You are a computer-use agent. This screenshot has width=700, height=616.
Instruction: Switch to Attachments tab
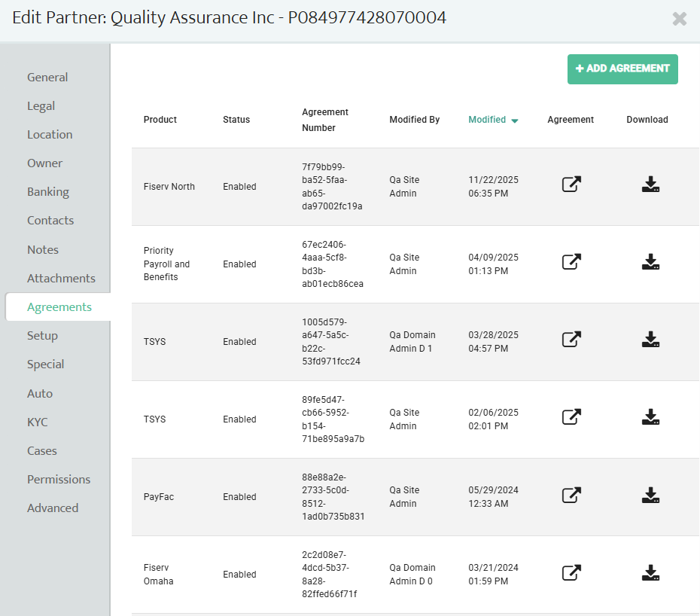click(x=61, y=279)
